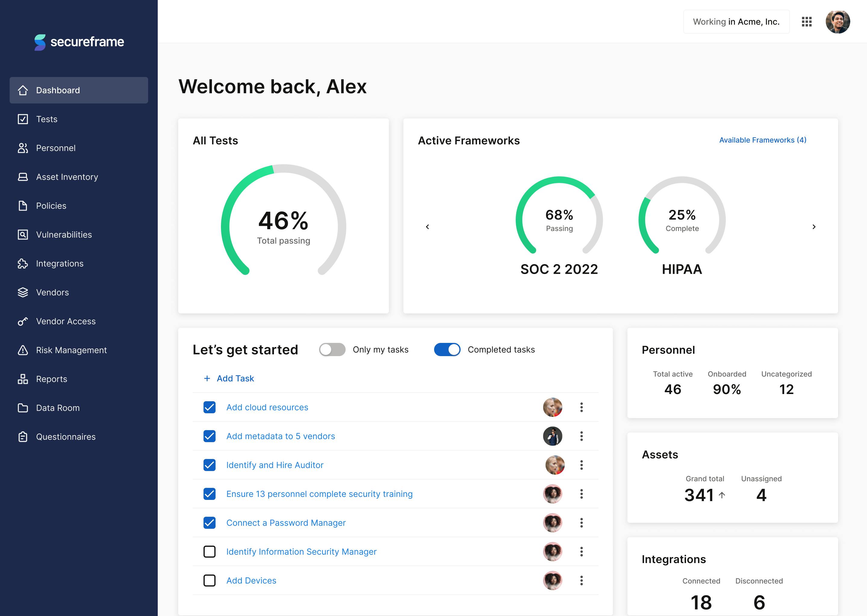
Task: Open the user profile avatar at top right
Action: [837, 22]
